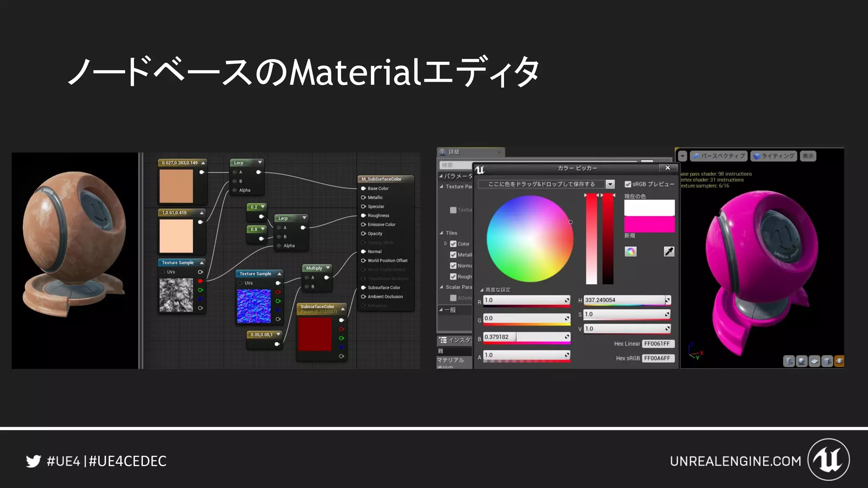Click the Metallic input pin on the material node
The width and height of the screenshot is (868, 488).
(363, 197)
